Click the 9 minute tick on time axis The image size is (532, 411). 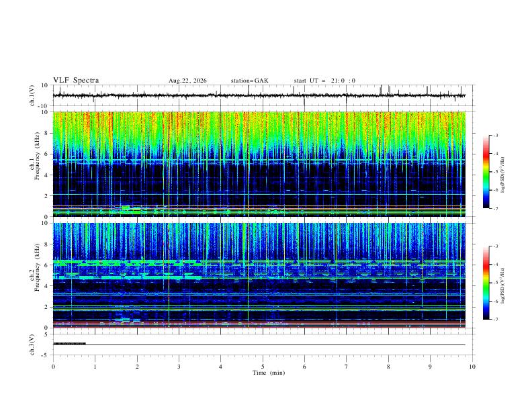tap(430, 367)
